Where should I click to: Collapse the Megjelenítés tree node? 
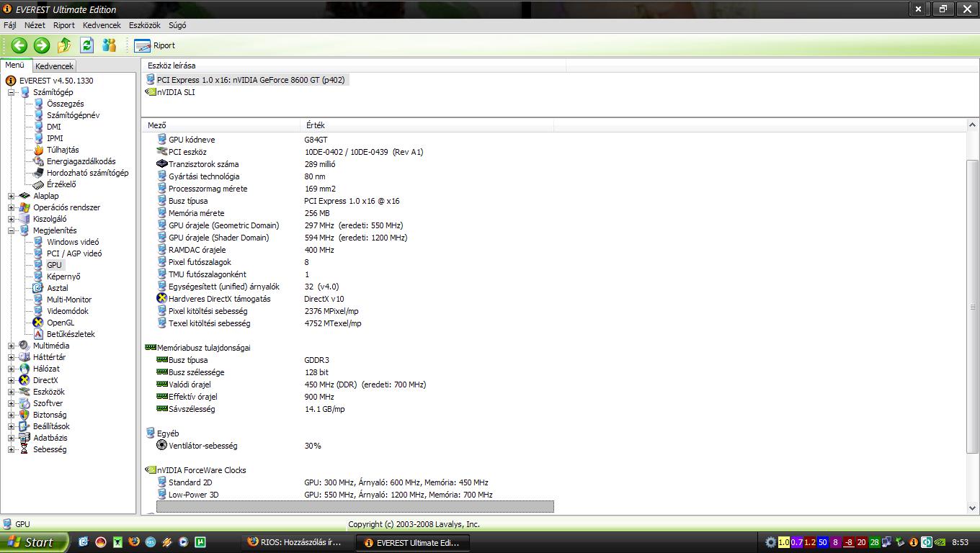point(11,230)
